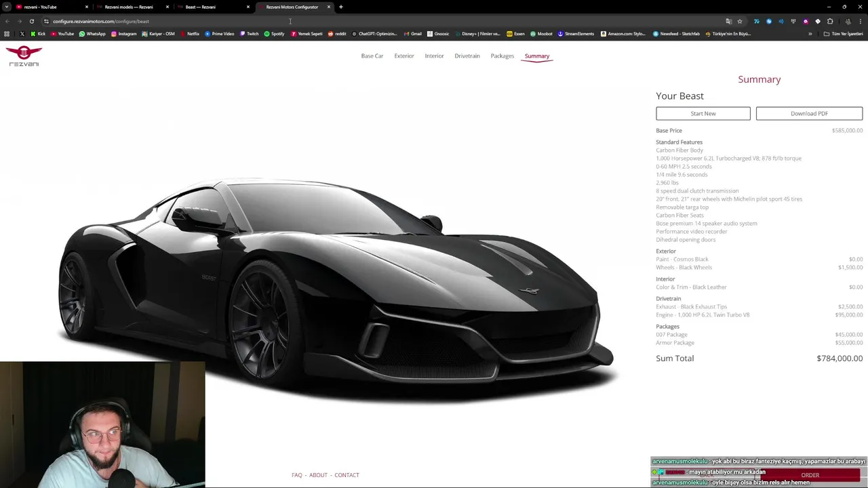Click the Download PDF button
The width and height of the screenshot is (868, 488).
coord(809,114)
